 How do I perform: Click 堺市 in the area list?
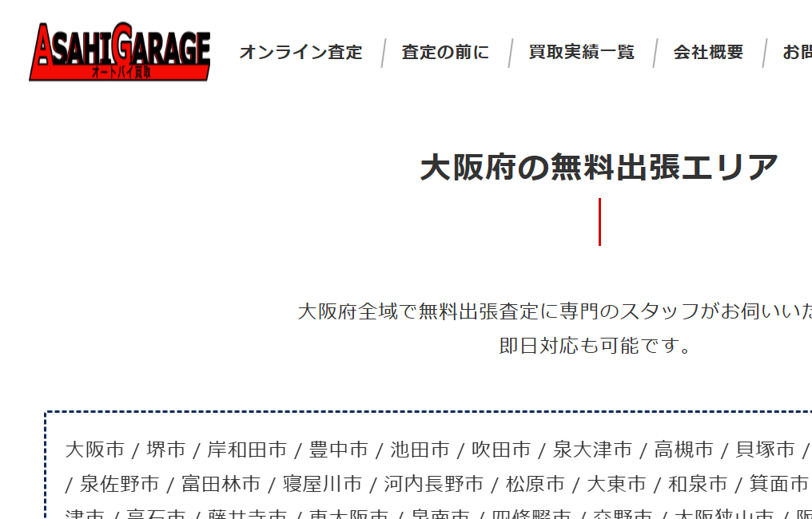point(165,450)
